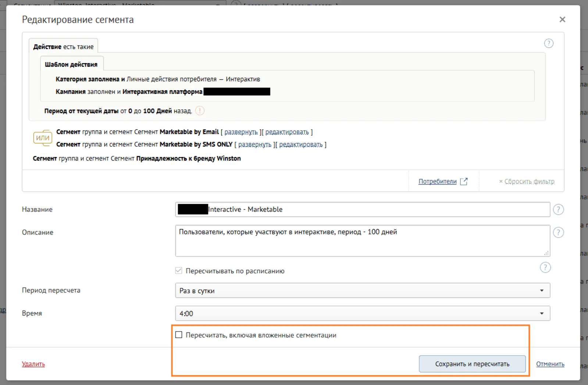The height and width of the screenshot is (385, 588).
Task: Close the segment editing dialog
Action: point(562,19)
